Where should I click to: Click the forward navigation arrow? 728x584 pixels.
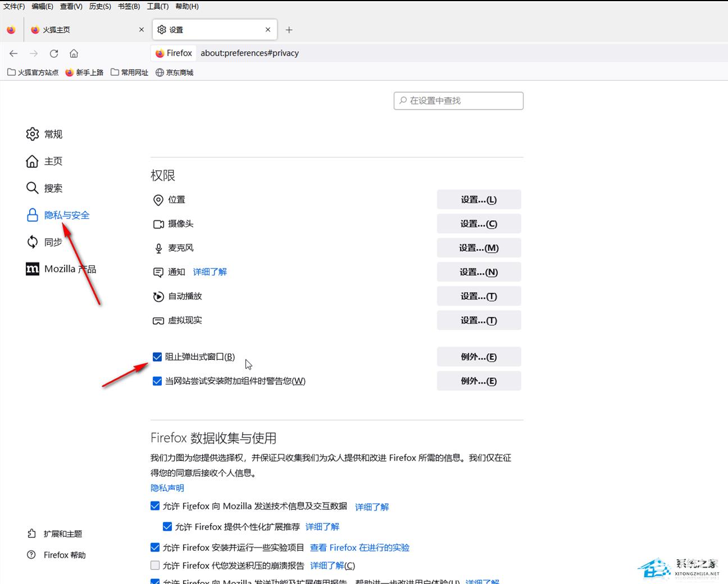tap(34, 53)
